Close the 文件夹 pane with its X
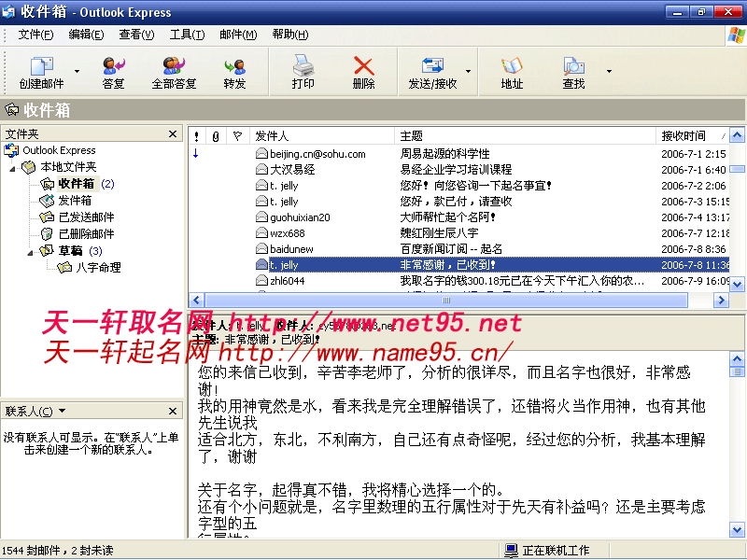Screen dimensions: 747x560 coord(173,134)
